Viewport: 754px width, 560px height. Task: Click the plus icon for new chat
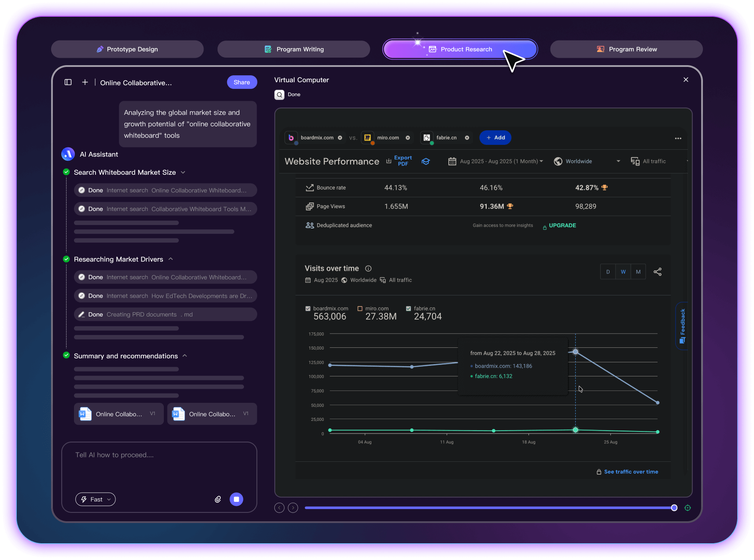click(x=85, y=82)
